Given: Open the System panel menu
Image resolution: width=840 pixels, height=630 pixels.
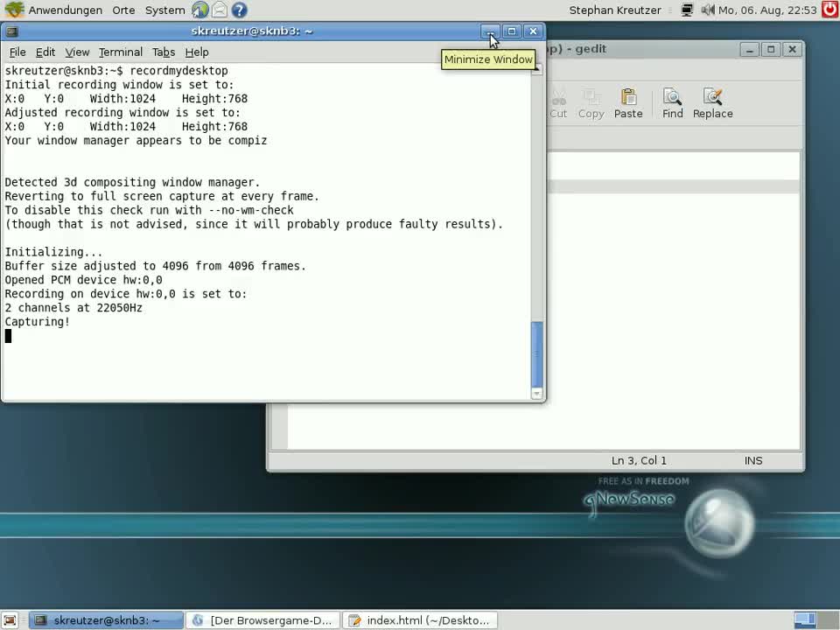Looking at the screenshot, I should point(165,10).
